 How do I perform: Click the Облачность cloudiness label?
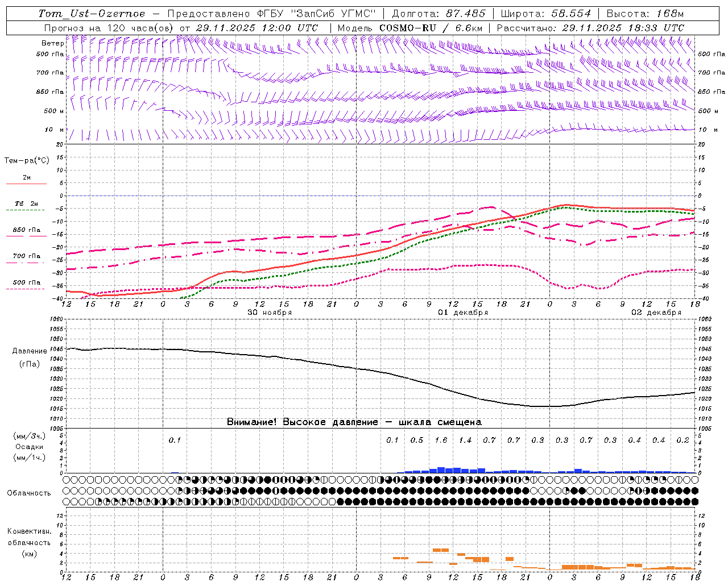[x=29, y=493]
